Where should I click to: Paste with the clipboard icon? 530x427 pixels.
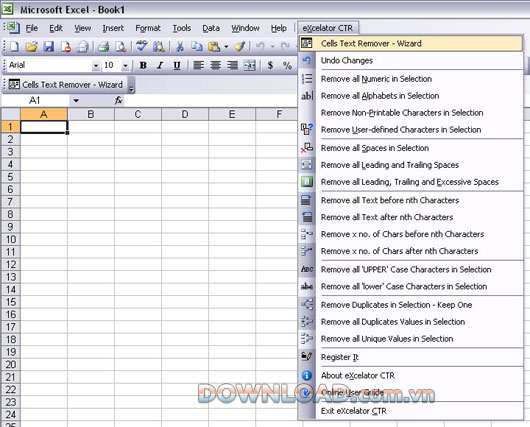(214, 46)
